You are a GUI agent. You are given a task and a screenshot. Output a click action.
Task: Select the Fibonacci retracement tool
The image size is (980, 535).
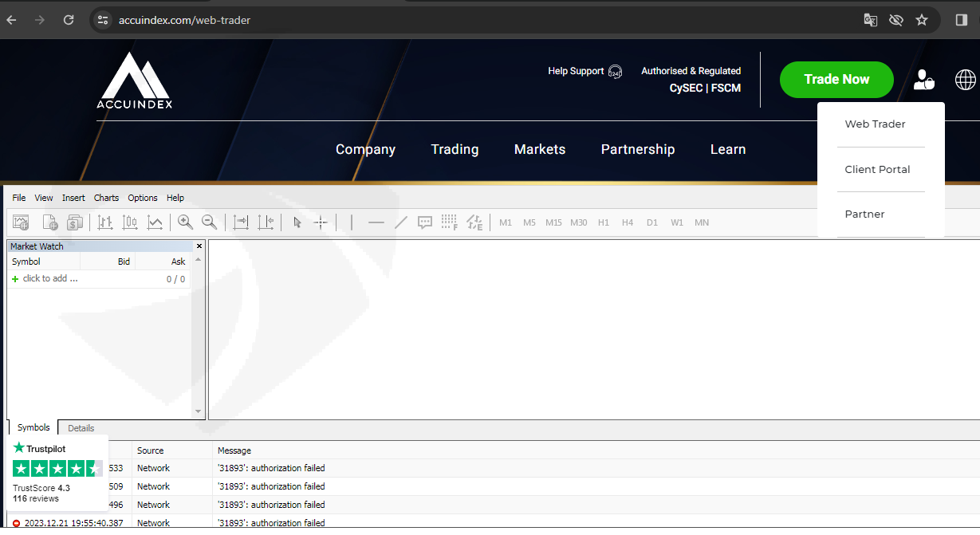[x=450, y=222]
